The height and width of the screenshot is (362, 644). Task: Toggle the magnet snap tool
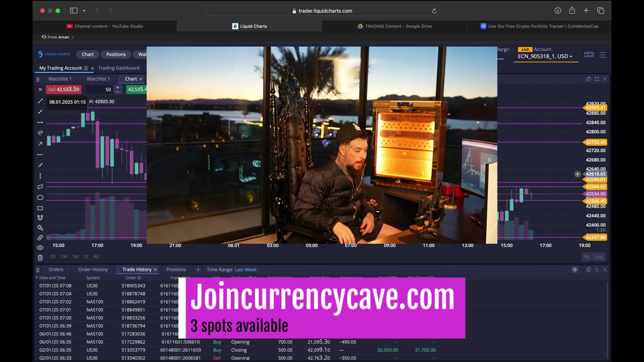tap(40, 218)
